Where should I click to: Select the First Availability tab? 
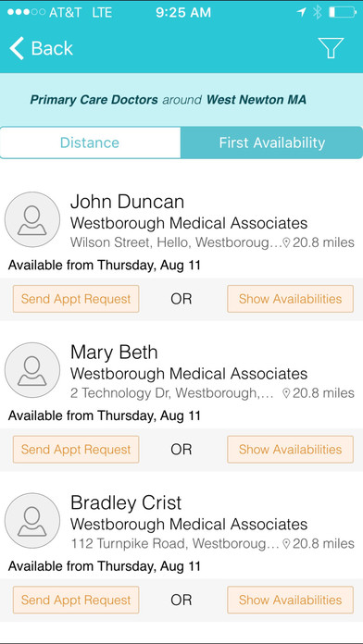click(x=271, y=142)
